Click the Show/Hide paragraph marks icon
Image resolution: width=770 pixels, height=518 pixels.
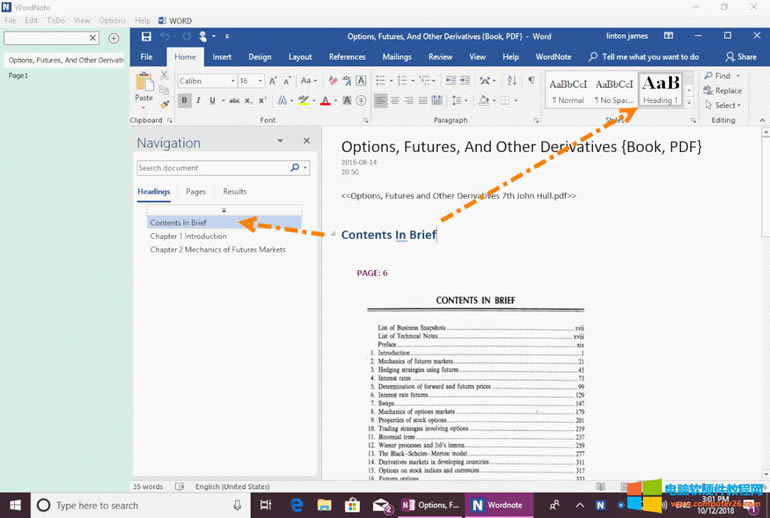pyautogui.click(x=531, y=81)
